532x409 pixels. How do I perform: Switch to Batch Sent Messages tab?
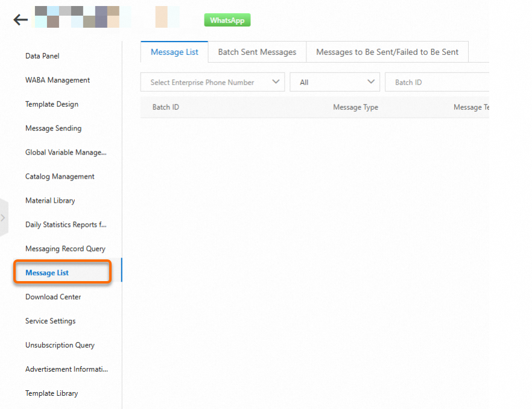coord(257,52)
